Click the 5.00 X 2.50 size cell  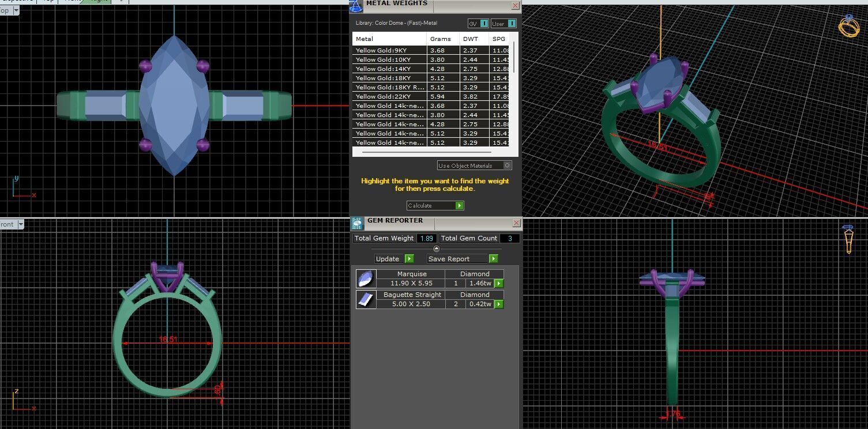pyautogui.click(x=412, y=304)
